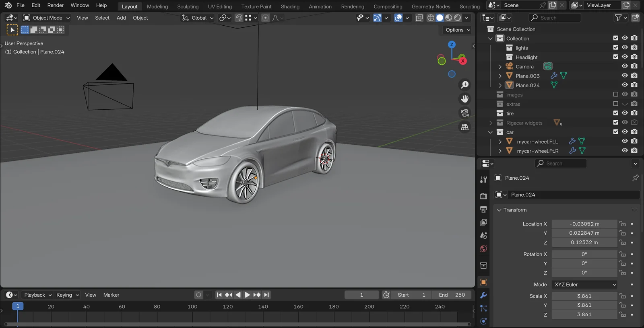
Task: Add new collection in outliner
Action: pos(636,18)
